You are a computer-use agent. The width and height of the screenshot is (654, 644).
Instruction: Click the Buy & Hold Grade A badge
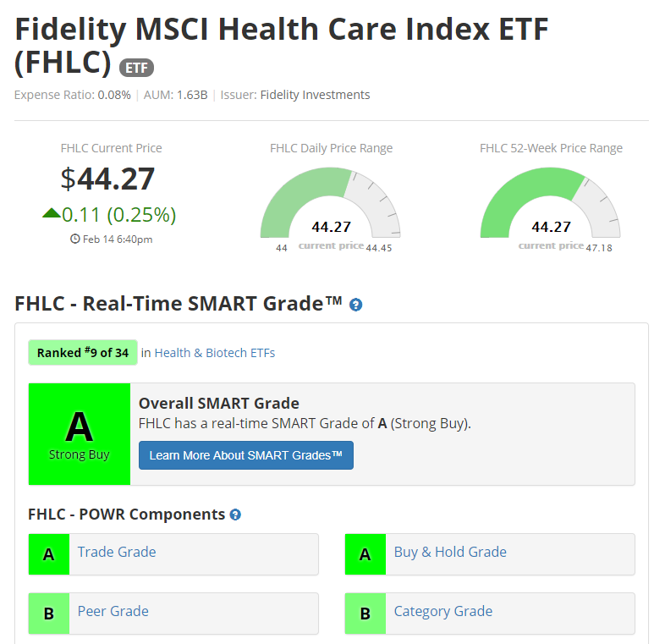click(x=365, y=554)
